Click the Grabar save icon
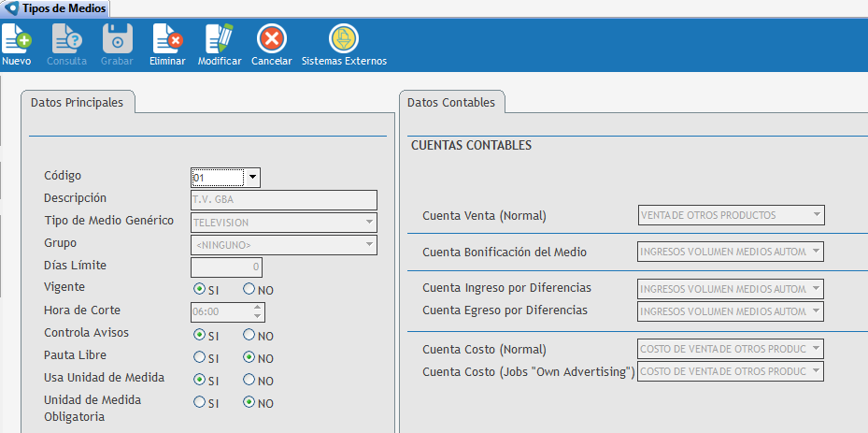868x433 pixels. pos(117,39)
